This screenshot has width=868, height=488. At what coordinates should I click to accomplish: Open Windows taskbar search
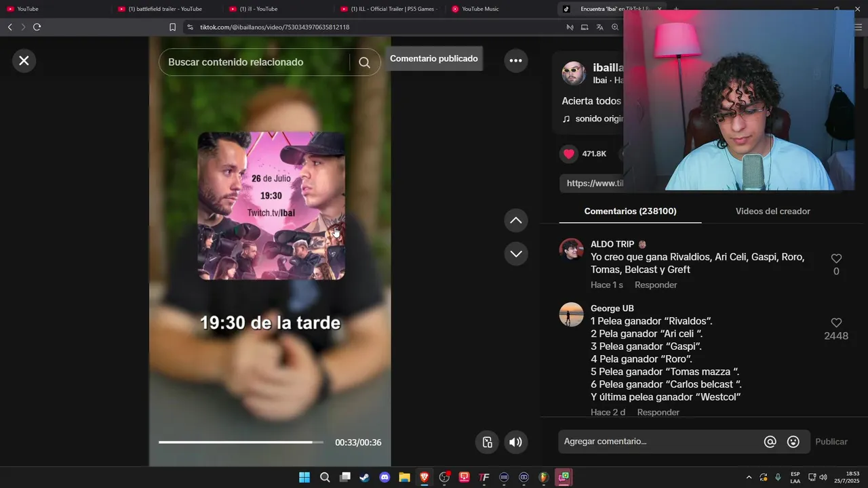click(x=325, y=477)
